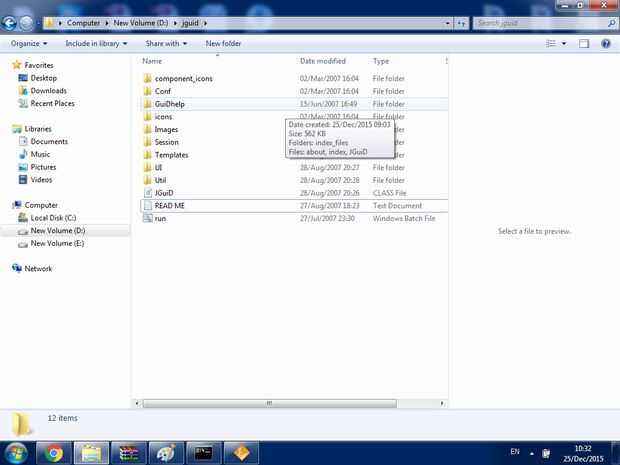Sort by the Name column header
This screenshot has height=465, width=620.
152,61
